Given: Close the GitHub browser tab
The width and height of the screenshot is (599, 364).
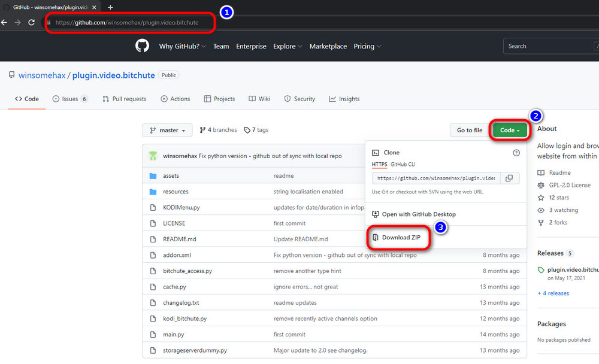Looking at the screenshot, I should tap(94, 7).
